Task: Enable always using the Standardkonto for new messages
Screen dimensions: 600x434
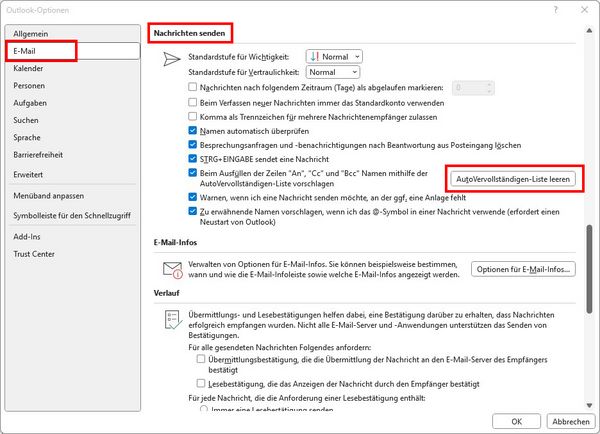Action: [x=192, y=103]
